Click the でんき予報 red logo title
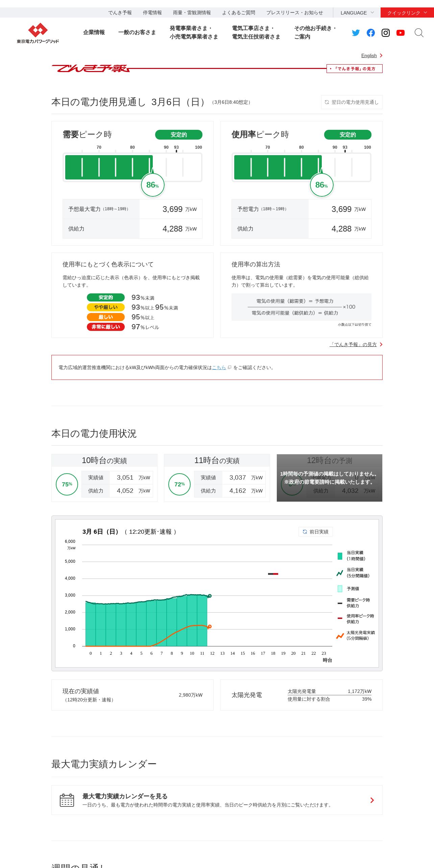This screenshot has width=434, height=868. pyautogui.click(x=91, y=69)
